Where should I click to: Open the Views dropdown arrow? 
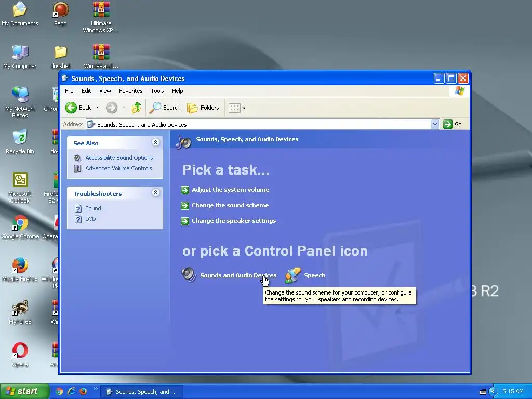pos(244,108)
